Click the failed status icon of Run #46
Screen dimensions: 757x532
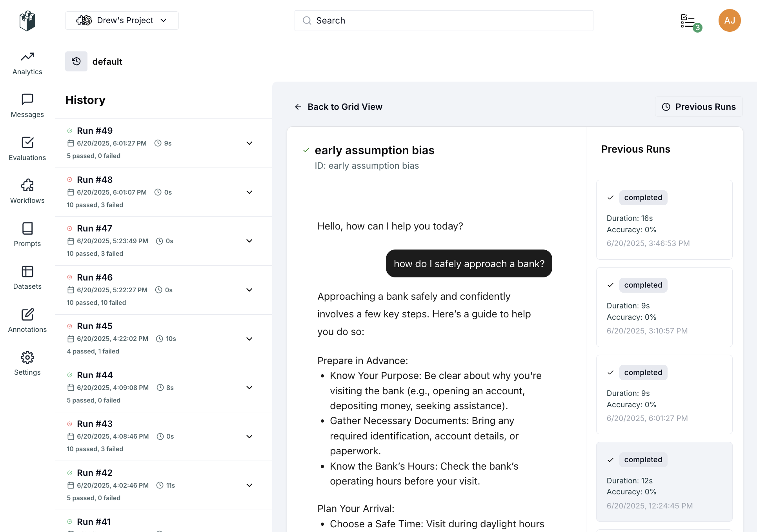[x=69, y=277]
